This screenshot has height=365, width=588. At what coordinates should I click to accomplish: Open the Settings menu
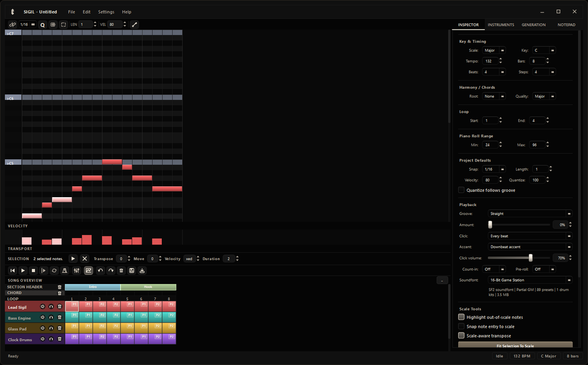pyautogui.click(x=106, y=12)
